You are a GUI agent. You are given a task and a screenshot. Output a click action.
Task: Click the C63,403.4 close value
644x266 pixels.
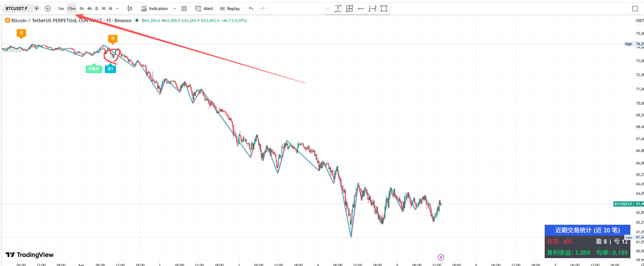click(211, 20)
